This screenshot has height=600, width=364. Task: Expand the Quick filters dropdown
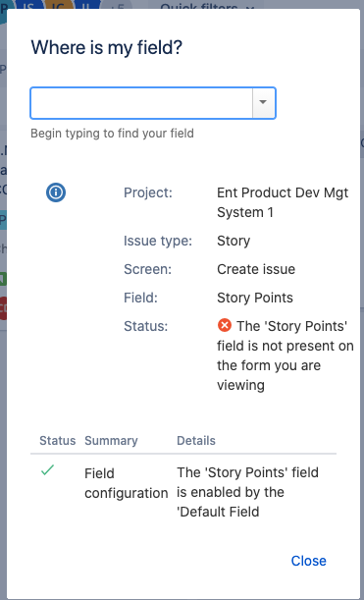tap(206, 5)
